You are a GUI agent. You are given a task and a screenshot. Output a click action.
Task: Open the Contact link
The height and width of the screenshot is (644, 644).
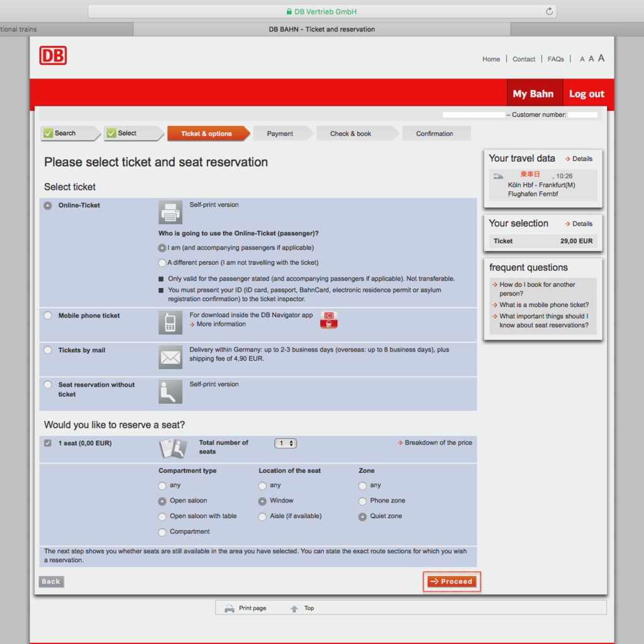tap(524, 59)
